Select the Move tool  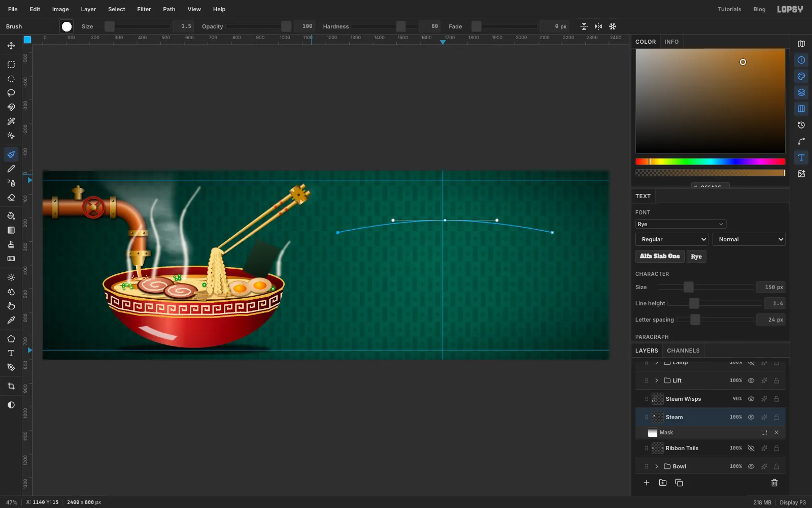pyautogui.click(x=11, y=46)
